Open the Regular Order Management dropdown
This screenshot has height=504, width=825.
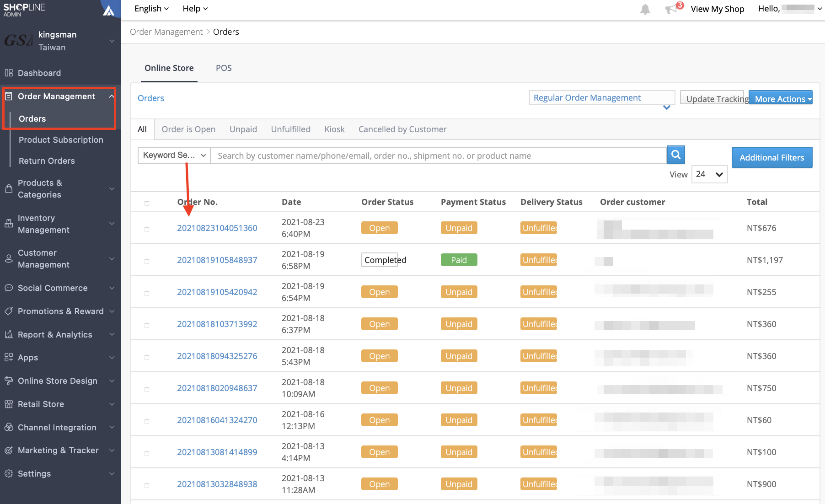(x=602, y=97)
